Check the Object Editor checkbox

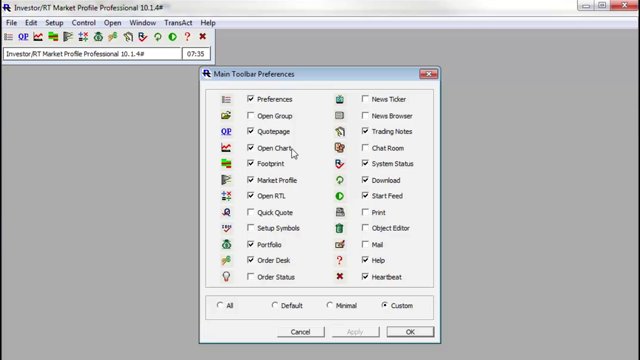coord(365,228)
